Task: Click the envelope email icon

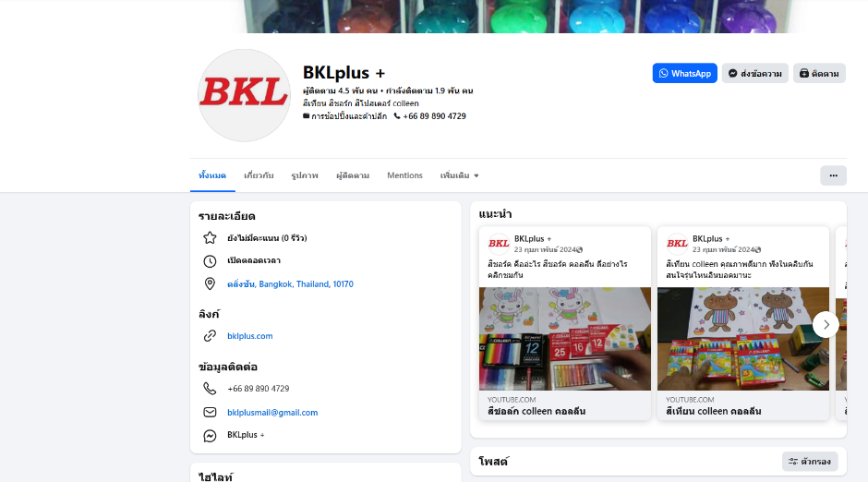Action: coord(210,412)
